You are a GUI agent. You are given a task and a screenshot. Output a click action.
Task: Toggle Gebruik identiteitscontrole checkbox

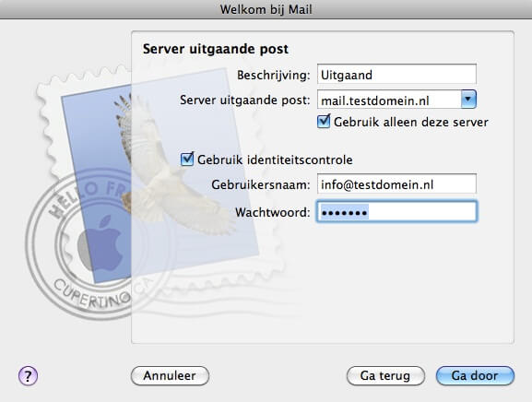[187, 160]
